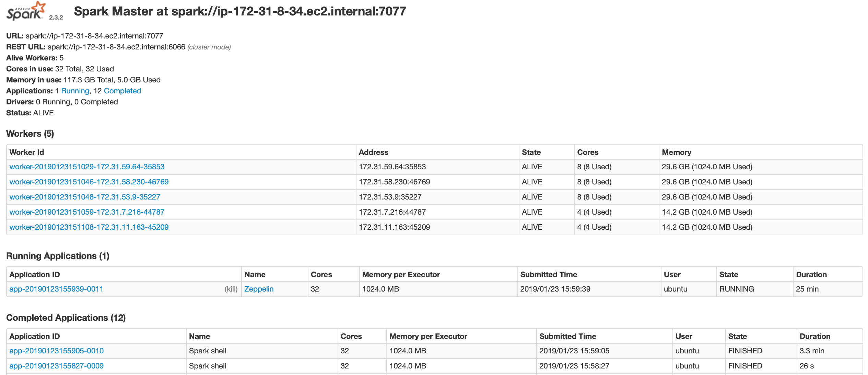
Task: Open worker-20190123151046 at 172.31.58.230
Action: [x=89, y=182]
